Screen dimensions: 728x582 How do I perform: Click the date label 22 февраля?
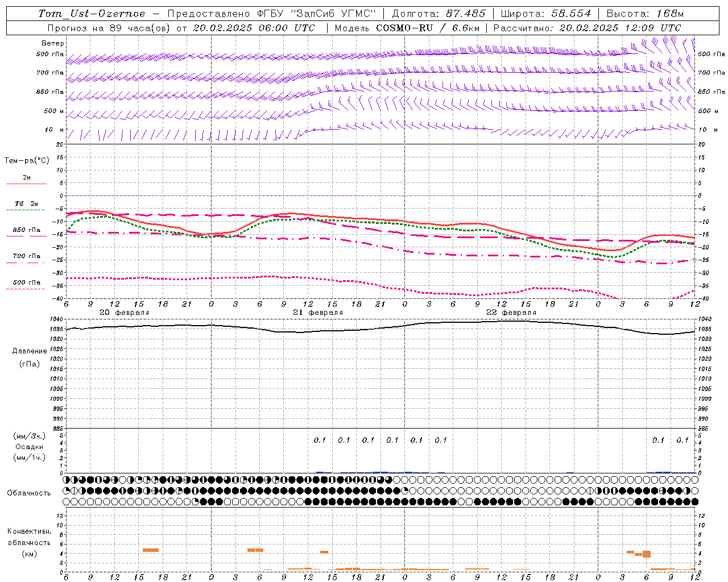pyautogui.click(x=511, y=313)
